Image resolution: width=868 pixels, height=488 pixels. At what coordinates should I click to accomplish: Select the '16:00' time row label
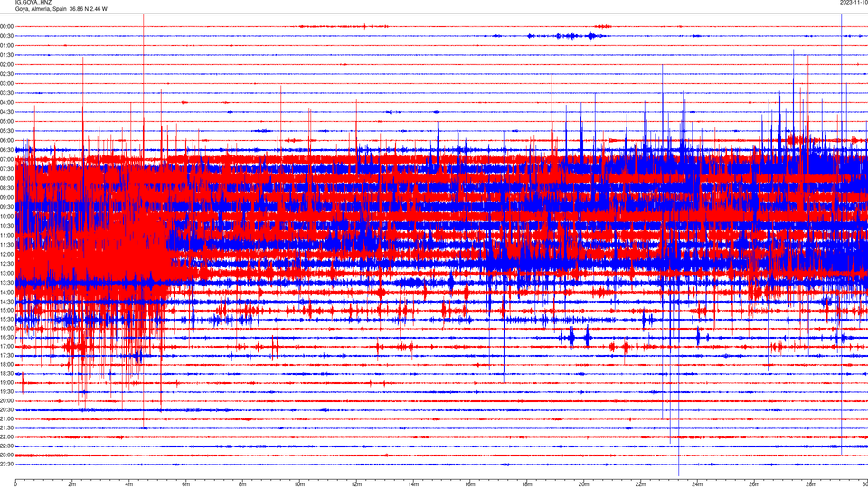coord(6,329)
